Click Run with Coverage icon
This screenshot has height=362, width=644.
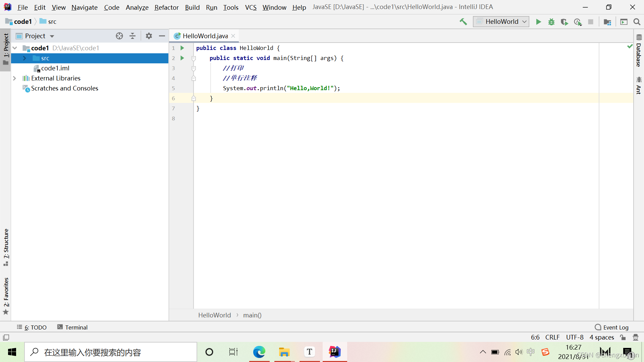pyautogui.click(x=564, y=22)
